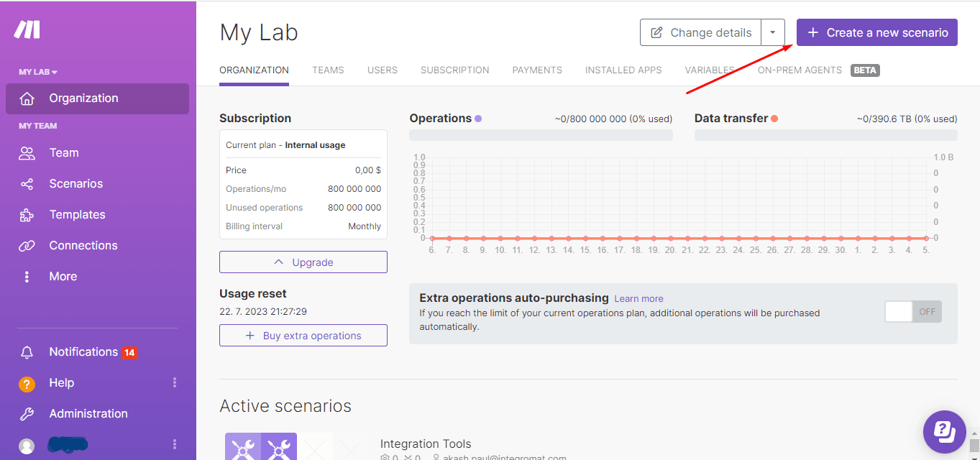Open Organization via the home icon

tap(27, 98)
